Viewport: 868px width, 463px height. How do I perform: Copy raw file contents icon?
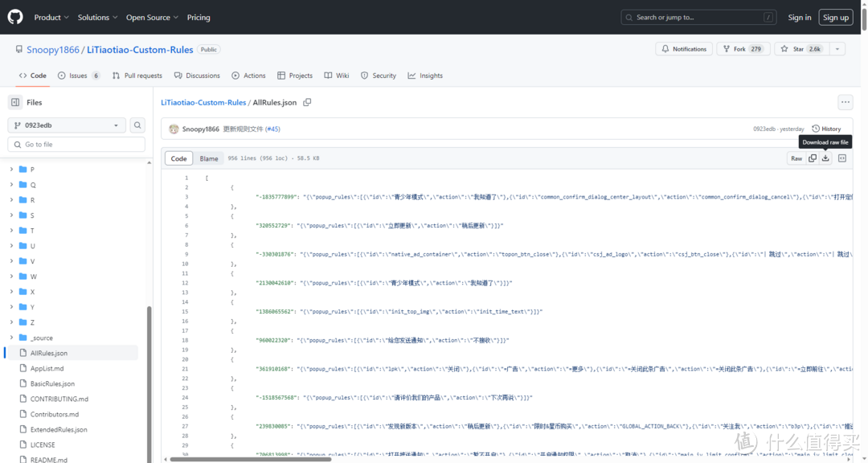click(x=812, y=158)
